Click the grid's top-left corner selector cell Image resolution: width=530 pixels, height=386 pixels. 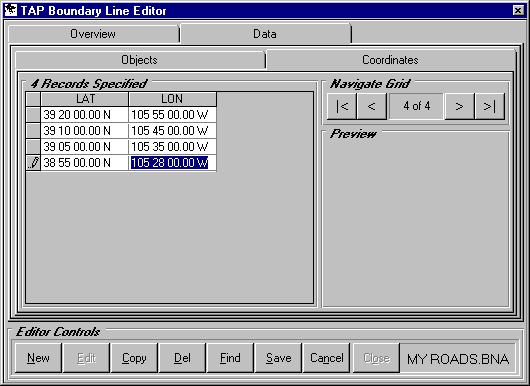(x=33, y=99)
